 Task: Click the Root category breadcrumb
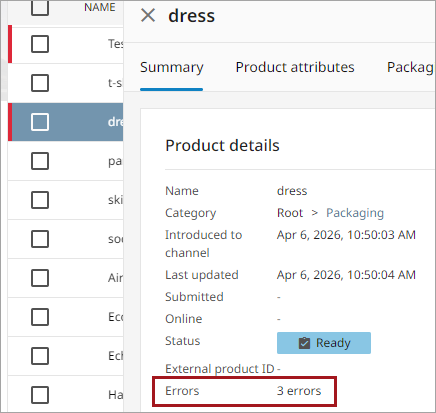point(290,213)
